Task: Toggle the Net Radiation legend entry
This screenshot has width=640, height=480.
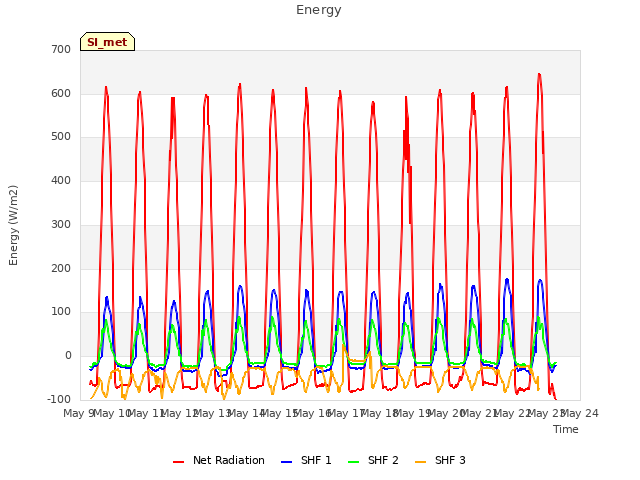Action: [219, 460]
